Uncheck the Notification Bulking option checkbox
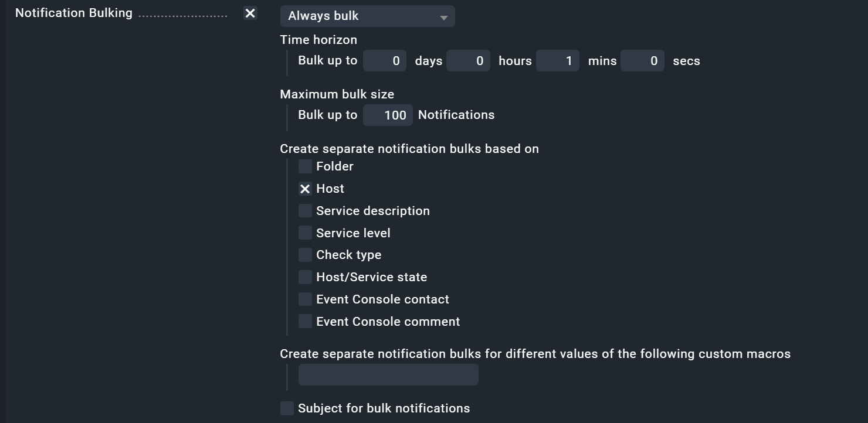 pos(250,13)
